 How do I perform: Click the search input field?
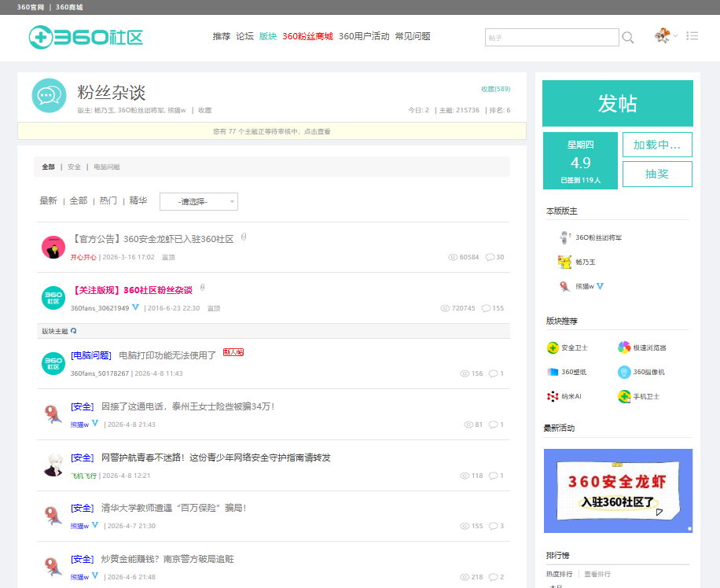[552, 38]
